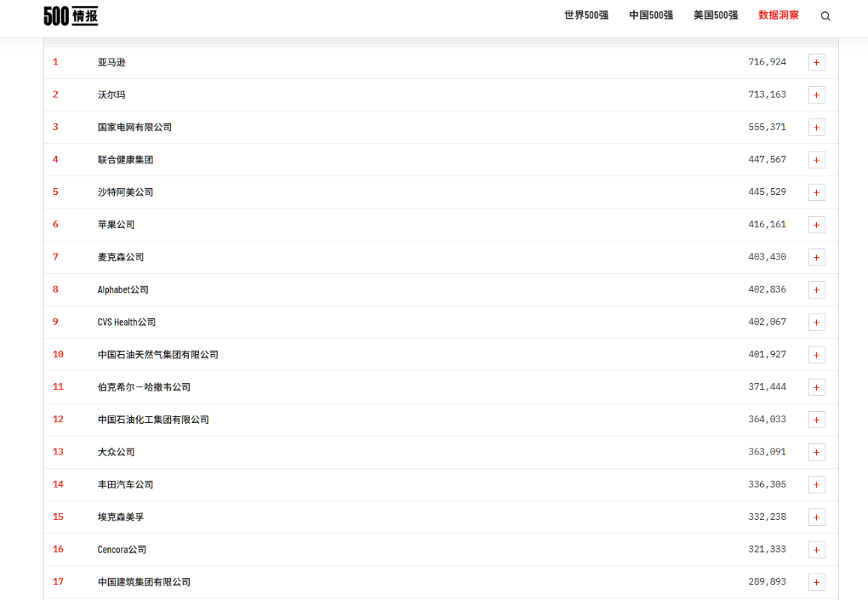Open the 数据洞察 menu item
Viewport: 868px width, 600px height.
pos(778,16)
